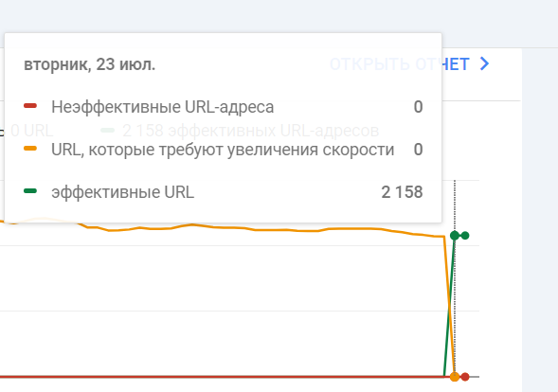Screen dimensions: 558x392
Task: Click the URL, которые требуют увеличения скорости label
Action: click(x=223, y=150)
